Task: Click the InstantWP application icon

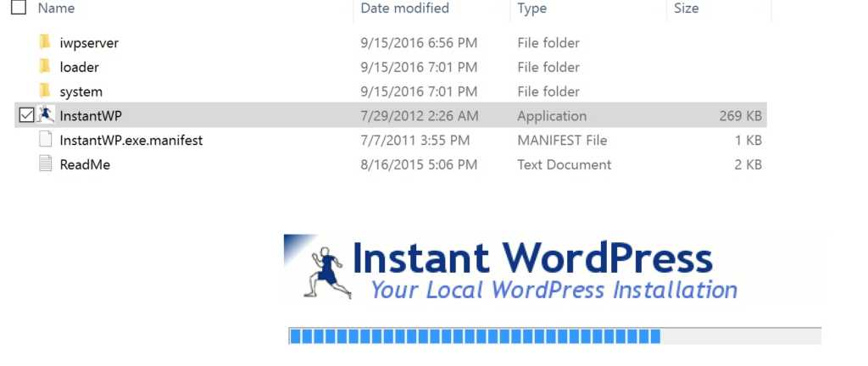Action: pyautogui.click(x=46, y=115)
